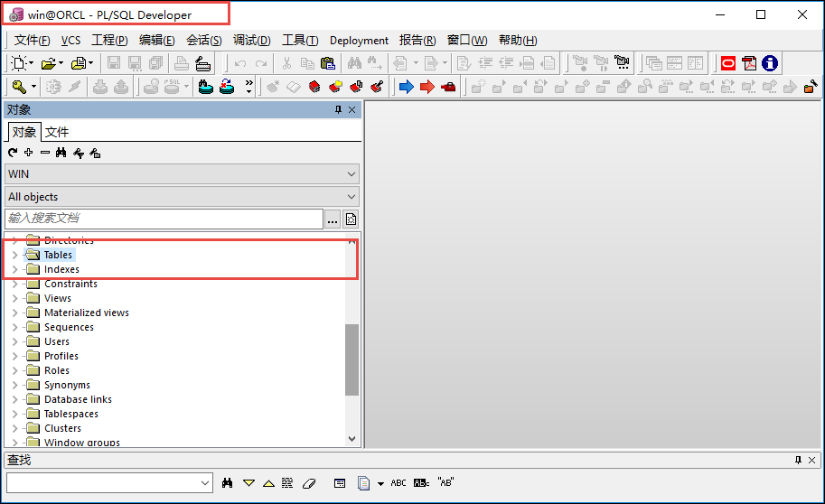Screen dimensions: 825x504
Task: Click the Paste clipboard icon
Action: [328, 63]
